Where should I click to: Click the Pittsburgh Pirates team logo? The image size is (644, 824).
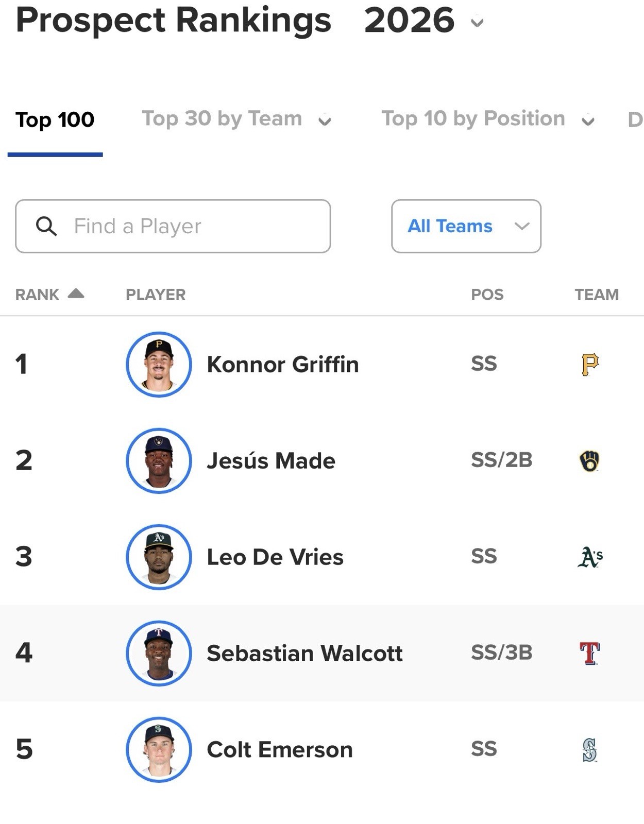click(590, 365)
